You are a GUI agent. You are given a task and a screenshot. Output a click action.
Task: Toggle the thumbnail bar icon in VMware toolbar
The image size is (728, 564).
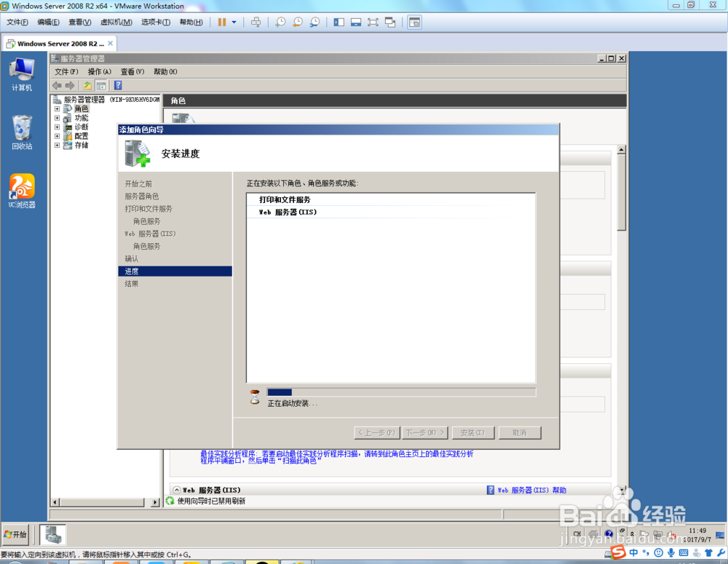pyautogui.click(x=356, y=23)
